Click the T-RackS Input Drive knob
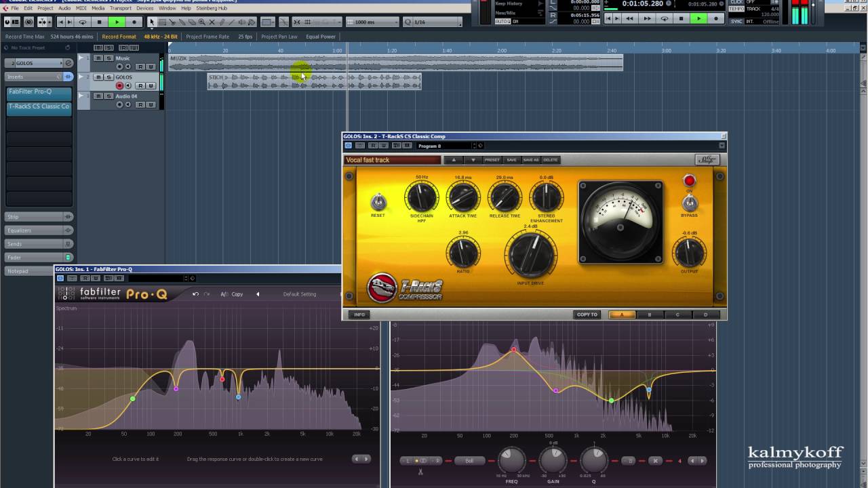 531,255
